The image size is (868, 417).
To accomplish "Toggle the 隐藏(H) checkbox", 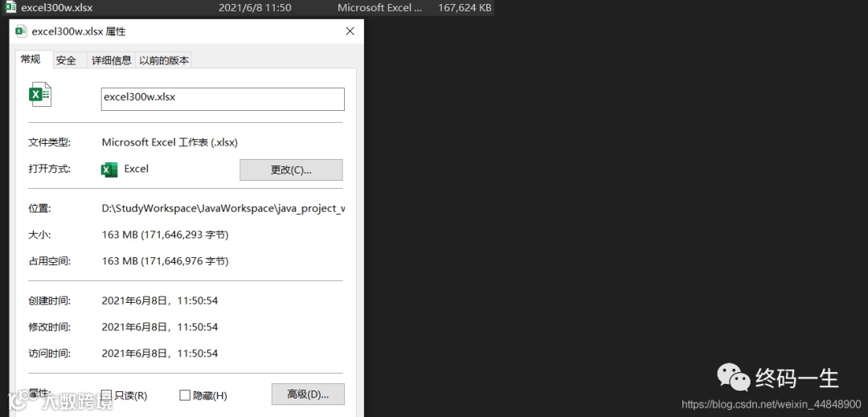I will coord(185,395).
